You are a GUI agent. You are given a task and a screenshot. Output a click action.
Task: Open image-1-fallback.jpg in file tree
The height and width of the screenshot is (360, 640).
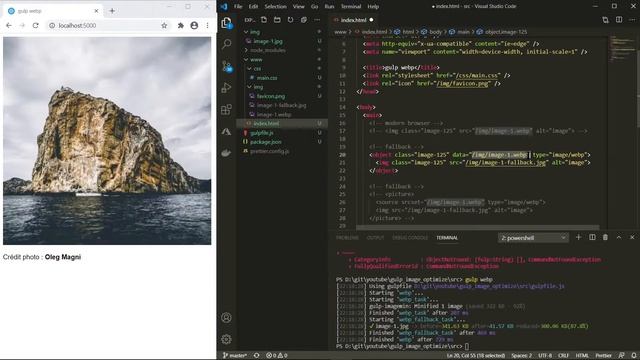point(282,105)
